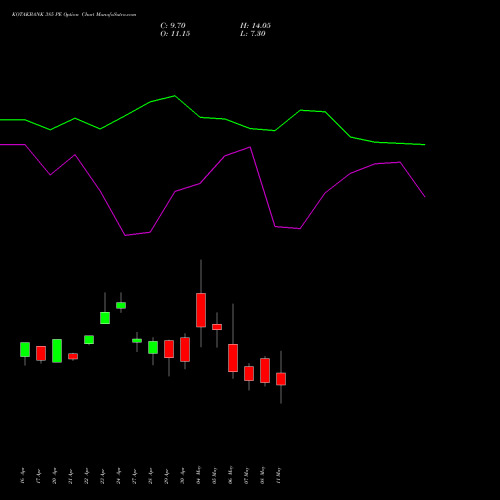Select the 07 May date label
This screenshot has height=500, width=500.
246,475
